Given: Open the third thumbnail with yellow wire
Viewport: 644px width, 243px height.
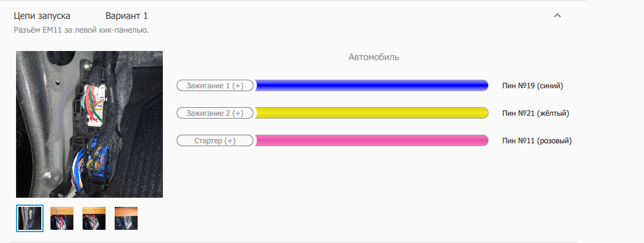Looking at the screenshot, I should click(x=94, y=218).
